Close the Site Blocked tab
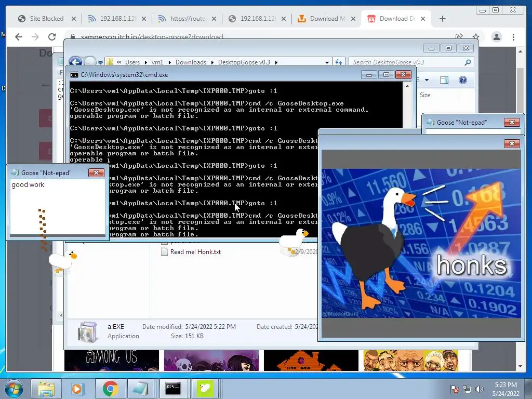This screenshot has width=532, height=399. (74, 19)
